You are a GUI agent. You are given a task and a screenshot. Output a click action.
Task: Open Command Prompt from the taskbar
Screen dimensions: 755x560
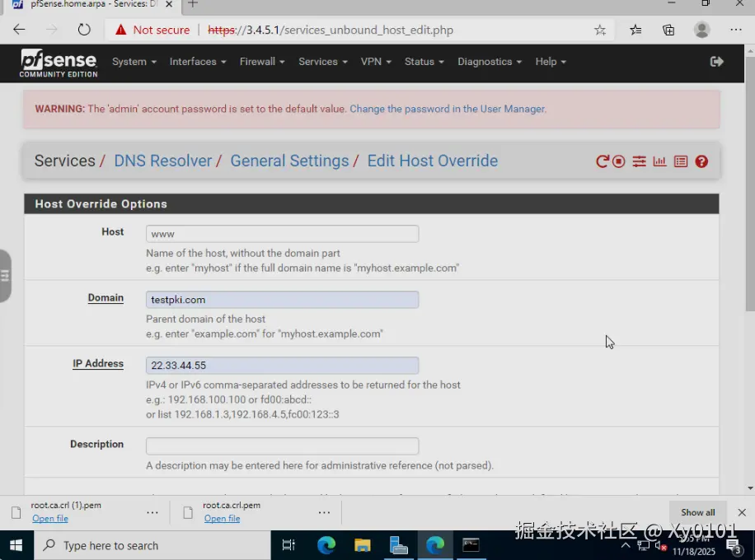(x=471, y=545)
